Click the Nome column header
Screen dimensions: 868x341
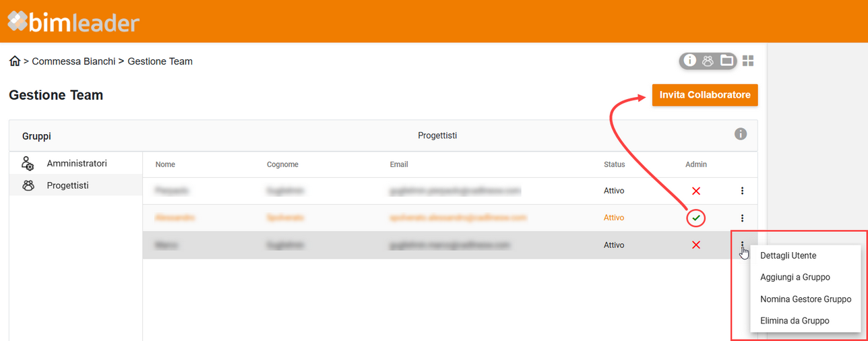[x=165, y=164]
